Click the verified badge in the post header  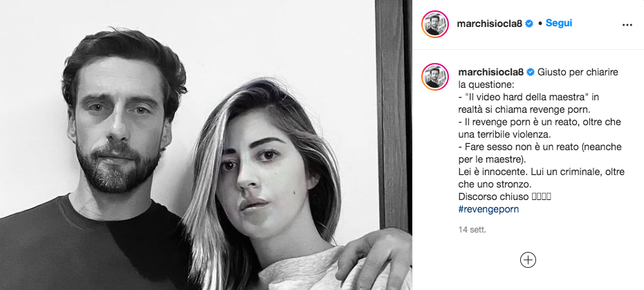(x=529, y=24)
